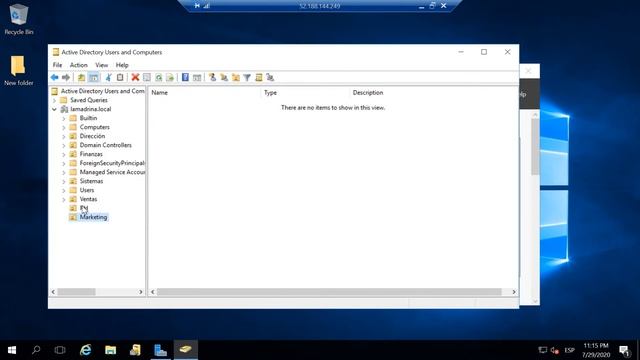
Task: Select the ForeignSecurityPrincipals label
Action: tap(112, 163)
